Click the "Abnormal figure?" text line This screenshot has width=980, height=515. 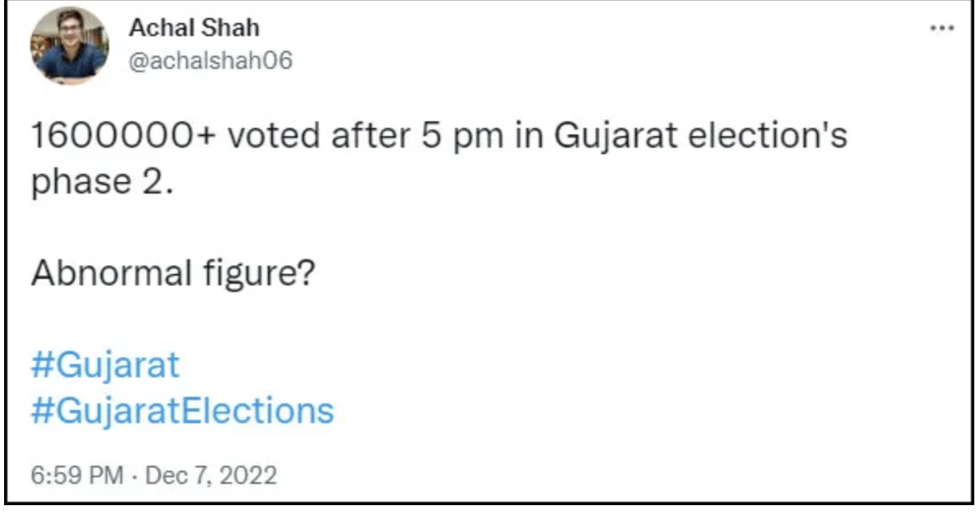click(x=172, y=273)
